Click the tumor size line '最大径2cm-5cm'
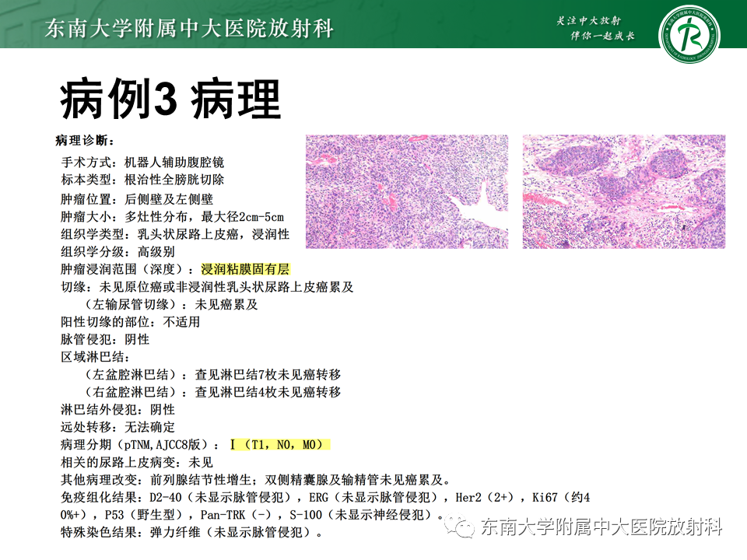 click(172, 217)
